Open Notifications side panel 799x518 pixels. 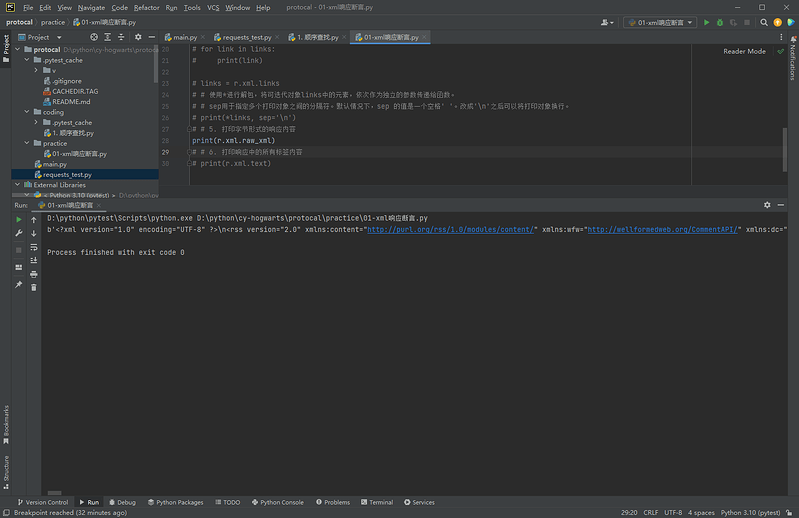pos(793,59)
